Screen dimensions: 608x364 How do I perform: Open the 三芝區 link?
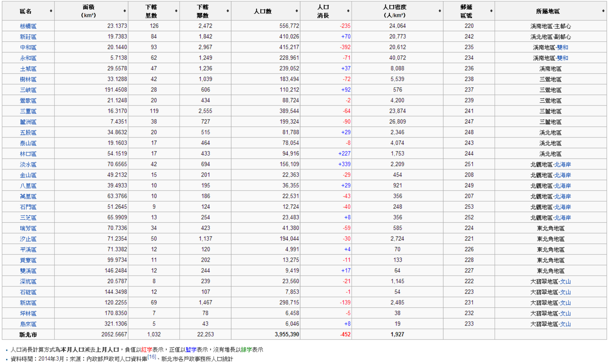point(28,218)
